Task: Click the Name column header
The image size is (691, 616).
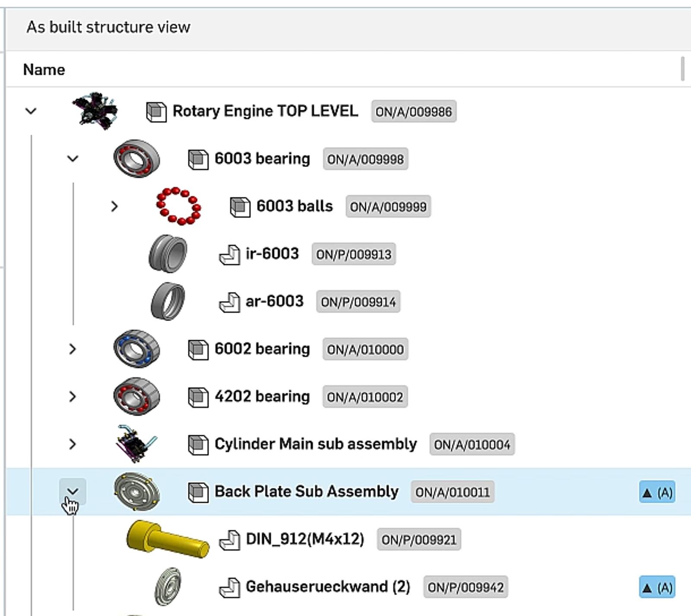Action: pyautogui.click(x=44, y=69)
